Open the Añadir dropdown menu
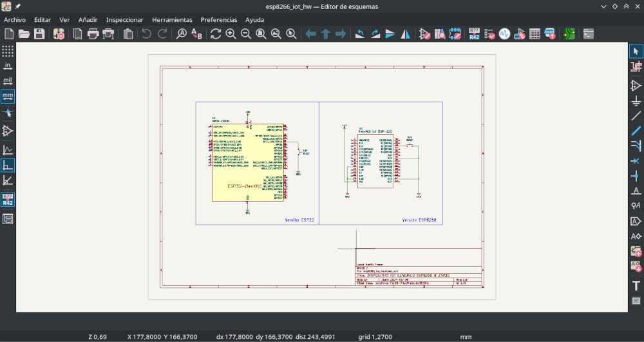Screen dimensions: 644x342 88,20
